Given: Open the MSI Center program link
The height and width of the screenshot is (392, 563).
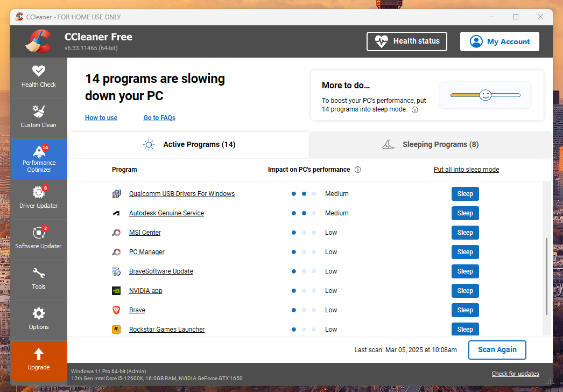Looking at the screenshot, I should pos(145,233).
